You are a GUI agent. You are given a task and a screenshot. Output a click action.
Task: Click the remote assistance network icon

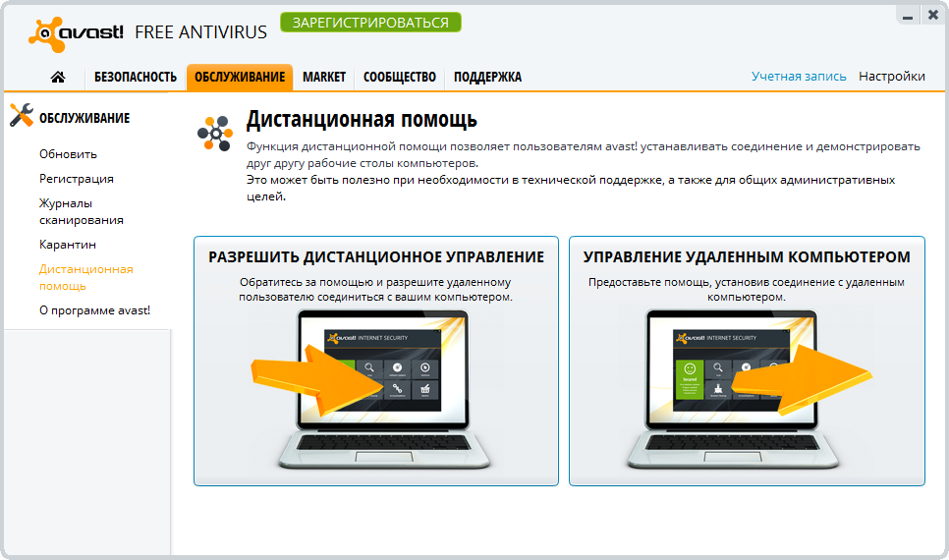215,134
